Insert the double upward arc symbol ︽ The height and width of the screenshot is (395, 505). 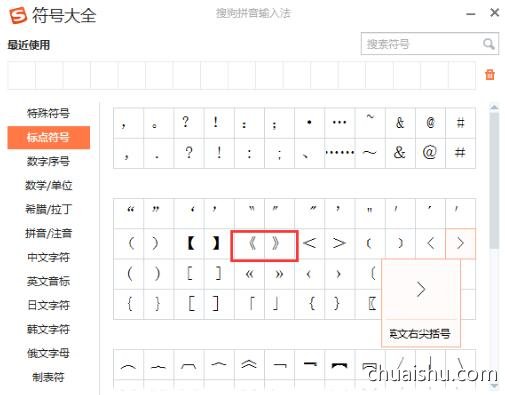click(x=249, y=364)
